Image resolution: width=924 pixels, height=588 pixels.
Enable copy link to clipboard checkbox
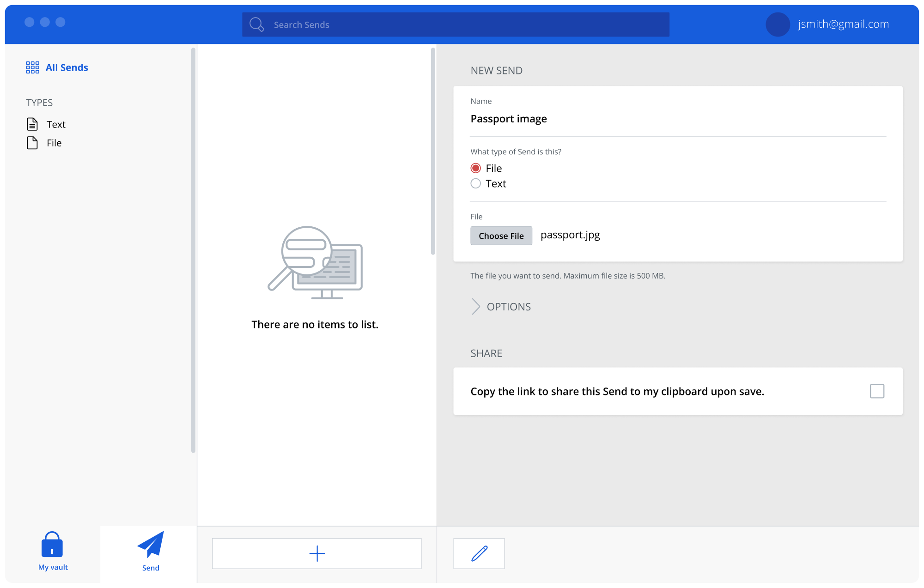click(x=877, y=391)
